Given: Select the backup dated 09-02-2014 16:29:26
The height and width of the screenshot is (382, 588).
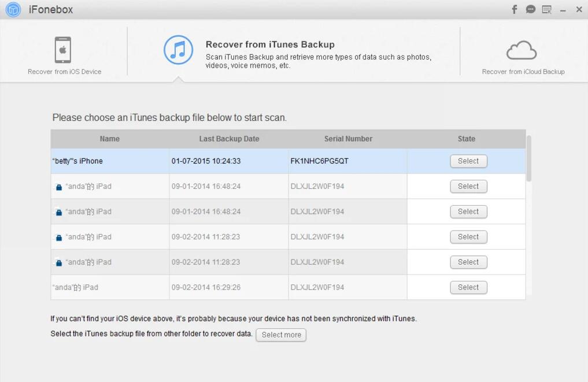Looking at the screenshot, I should coord(468,288).
